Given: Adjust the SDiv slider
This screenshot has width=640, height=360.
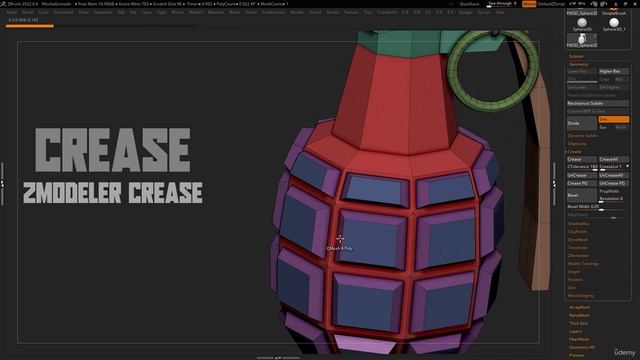Looking at the screenshot, I should coord(582,80).
